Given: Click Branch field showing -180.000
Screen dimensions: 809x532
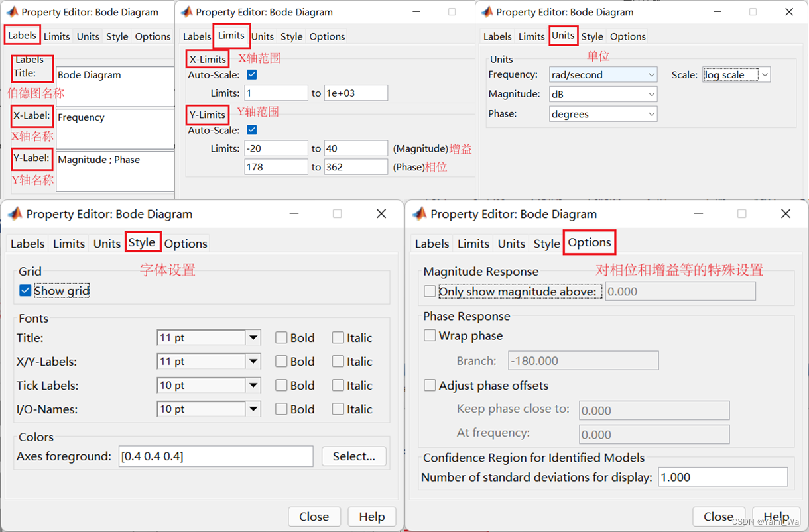Looking at the screenshot, I should click(584, 361).
